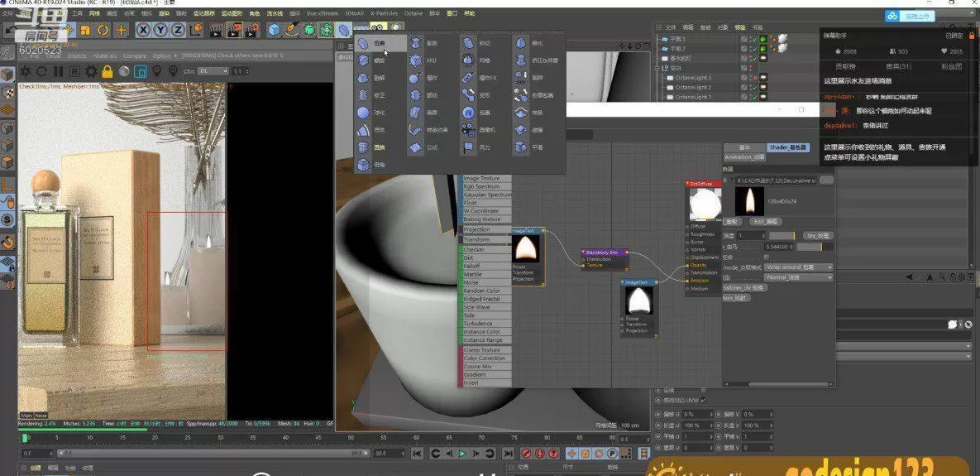Image resolution: width=980 pixels, height=476 pixels.
Task: Open the Octane menu in menu bar
Action: point(414,13)
